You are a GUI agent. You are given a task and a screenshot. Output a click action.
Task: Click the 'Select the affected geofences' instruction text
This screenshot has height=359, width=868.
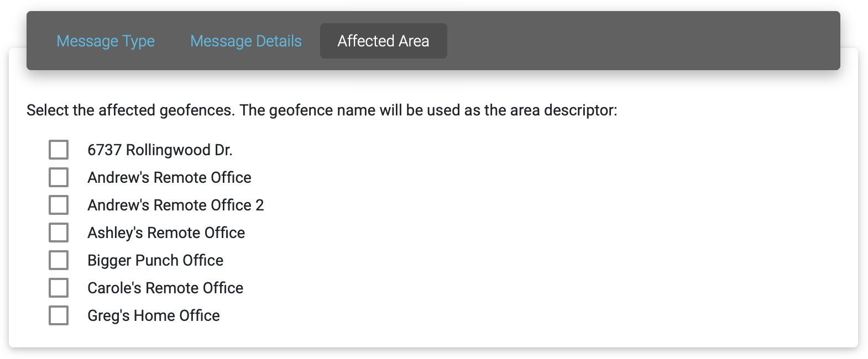(x=322, y=110)
